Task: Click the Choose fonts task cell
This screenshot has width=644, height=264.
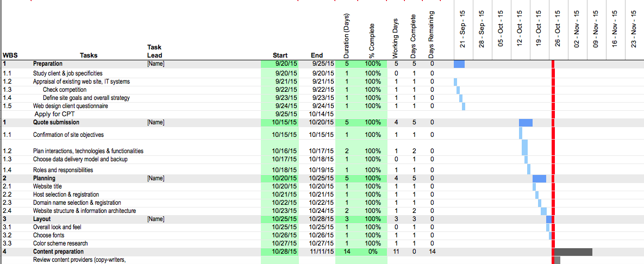Action: tap(49, 235)
